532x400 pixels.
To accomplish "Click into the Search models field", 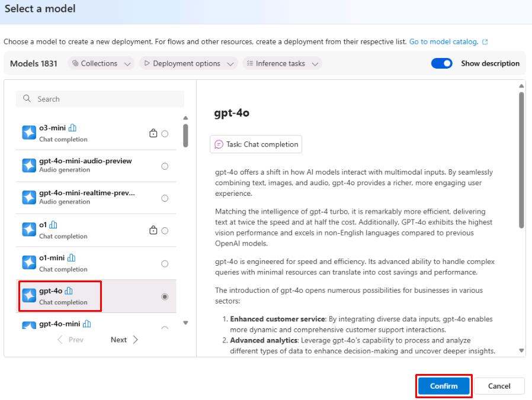I will [x=100, y=99].
